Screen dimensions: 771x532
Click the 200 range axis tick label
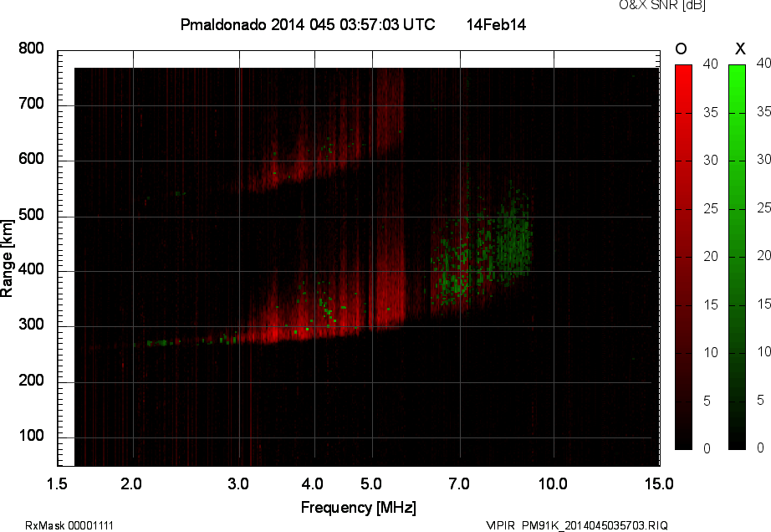tap(31, 380)
